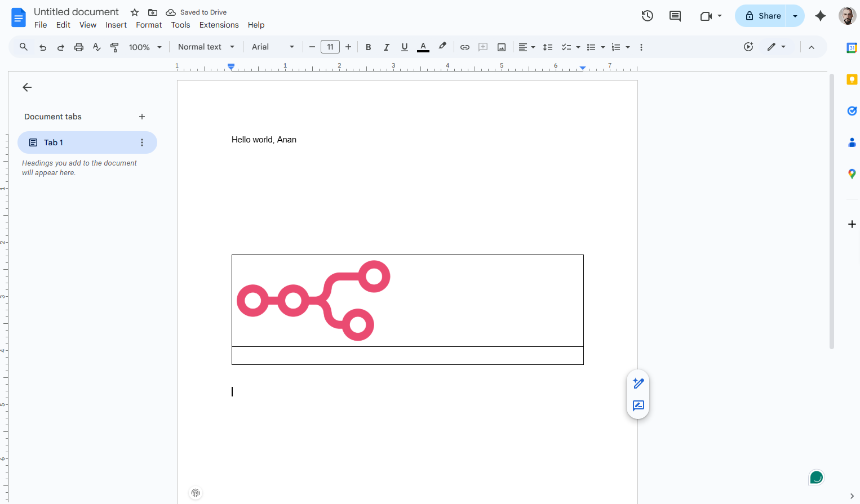The width and height of the screenshot is (860, 504).
Task: Select Tab 1 in document tabs
Action: pyautogui.click(x=87, y=142)
